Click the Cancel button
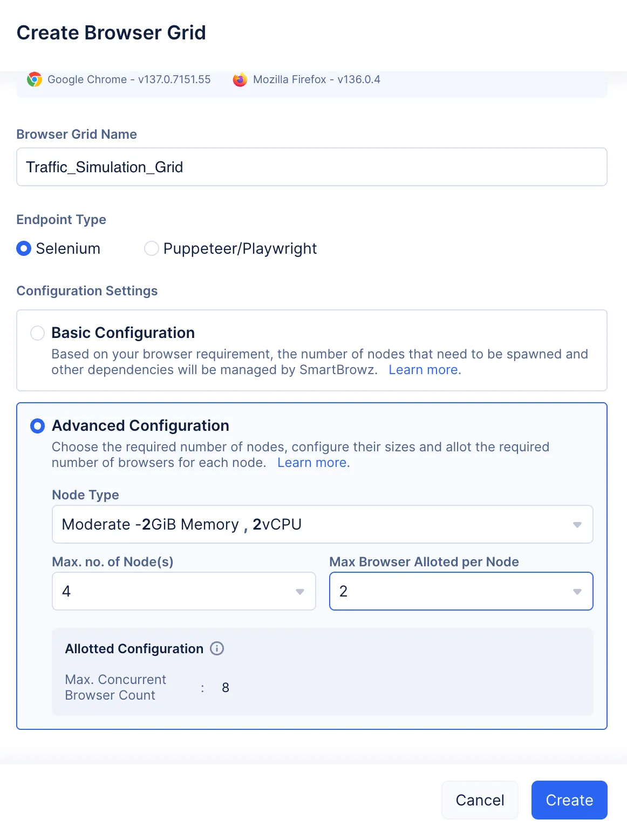627x840 pixels. pos(480,800)
